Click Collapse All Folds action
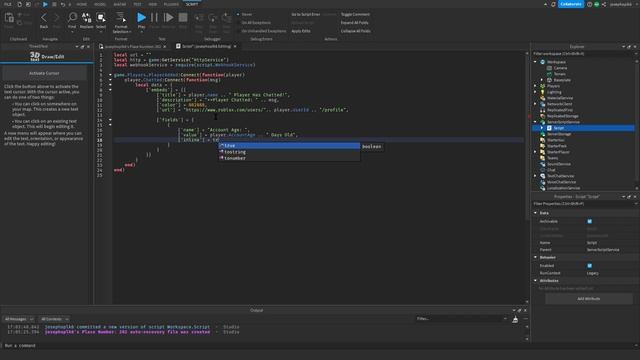Image resolution: width=640 pixels, height=360 pixels. (x=356, y=31)
